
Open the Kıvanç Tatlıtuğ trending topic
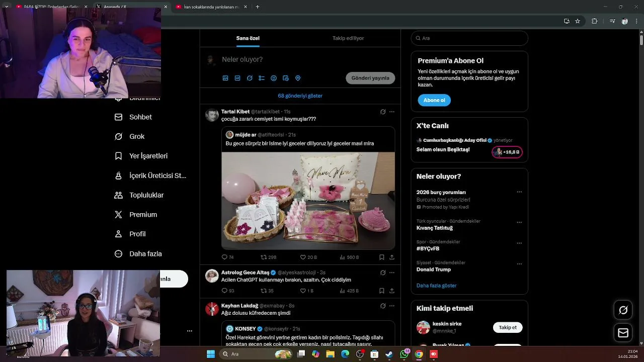click(x=435, y=228)
